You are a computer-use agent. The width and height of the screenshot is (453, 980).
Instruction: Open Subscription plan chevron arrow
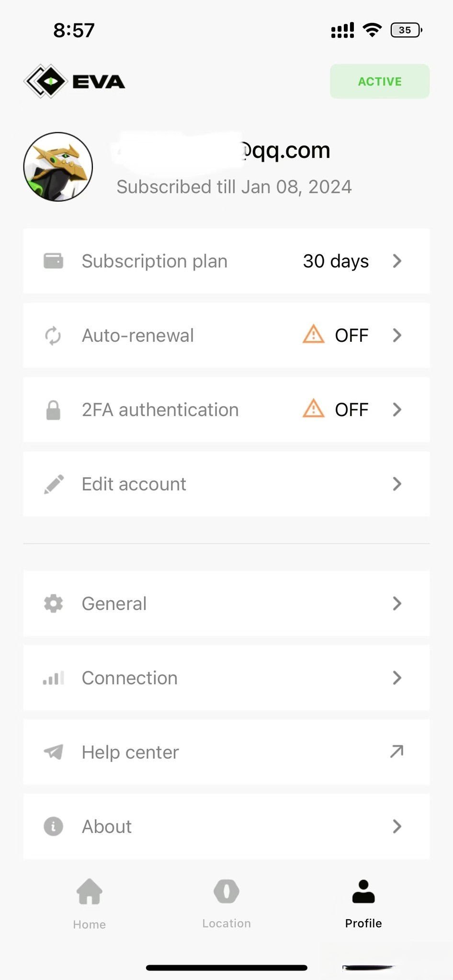pyautogui.click(x=397, y=261)
